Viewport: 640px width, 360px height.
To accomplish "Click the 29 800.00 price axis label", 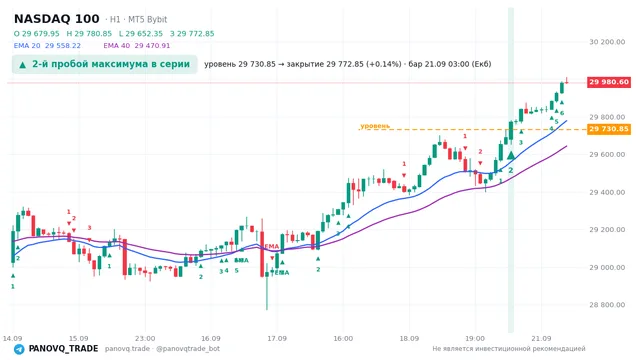I will [607, 117].
